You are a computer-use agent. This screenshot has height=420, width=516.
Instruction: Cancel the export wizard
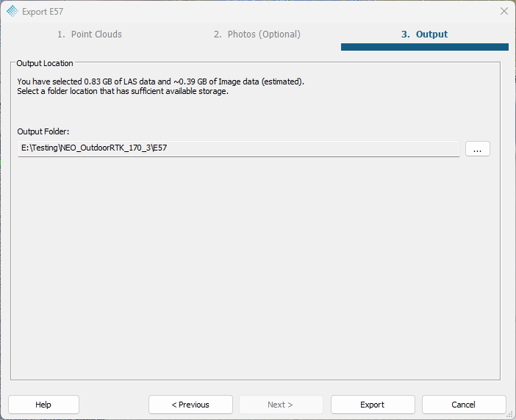point(464,405)
